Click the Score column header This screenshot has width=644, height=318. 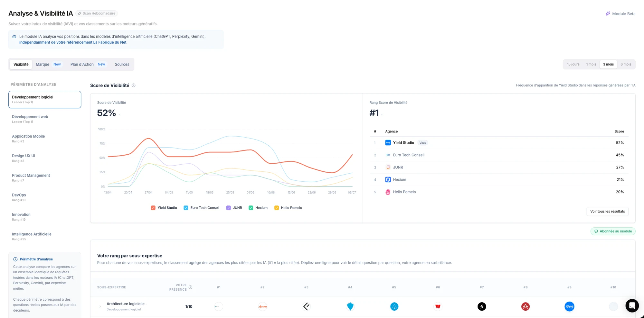[x=619, y=132]
